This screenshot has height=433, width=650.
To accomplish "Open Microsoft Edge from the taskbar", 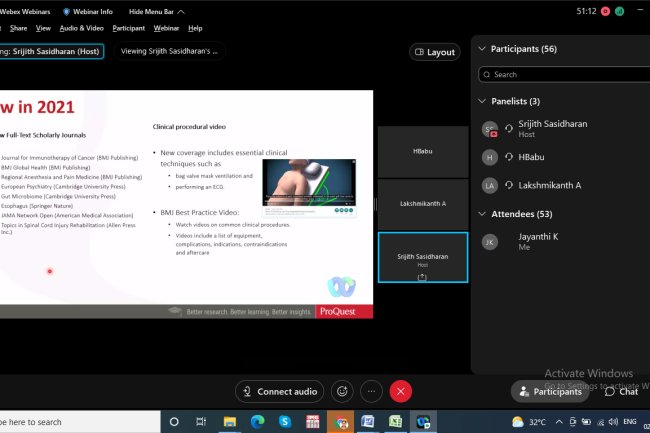I will [x=257, y=422].
